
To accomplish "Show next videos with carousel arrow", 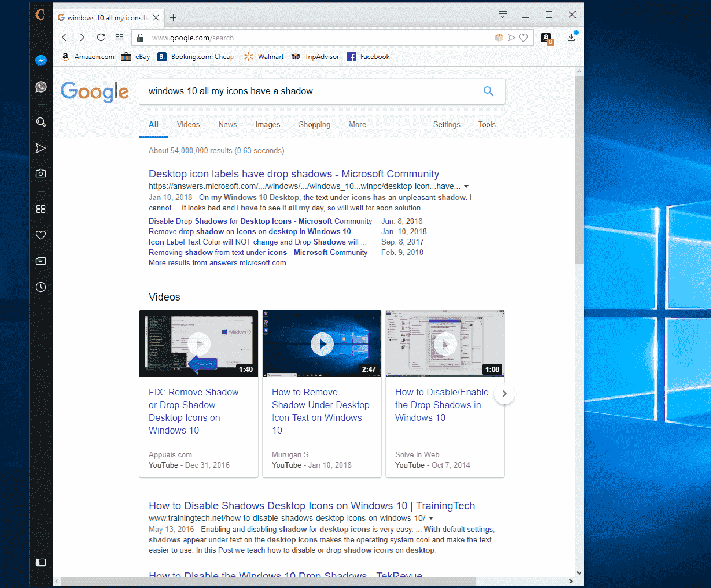I will pos(504,394).
